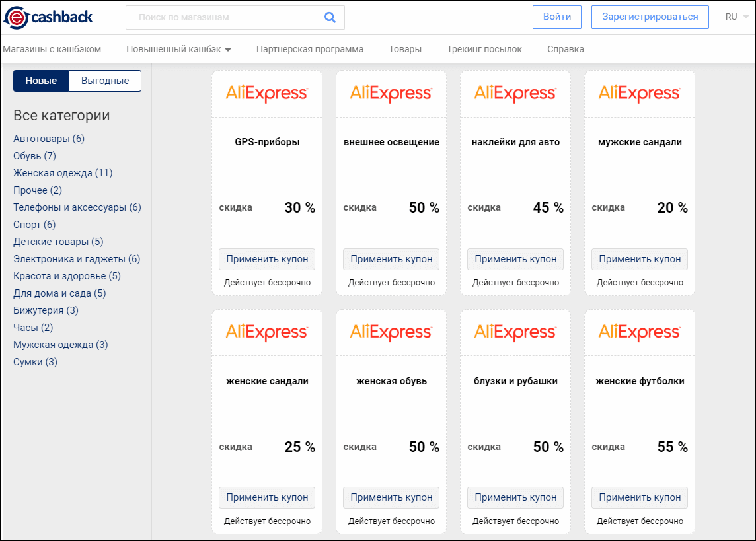Click the женские футболки coupon title
The image size is (756, 541).
[640, 381]
